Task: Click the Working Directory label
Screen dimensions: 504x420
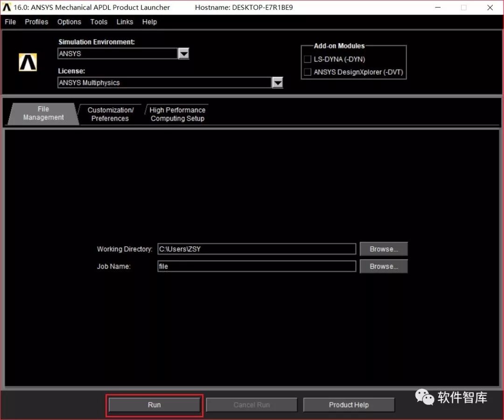Action: coord(125,249)
